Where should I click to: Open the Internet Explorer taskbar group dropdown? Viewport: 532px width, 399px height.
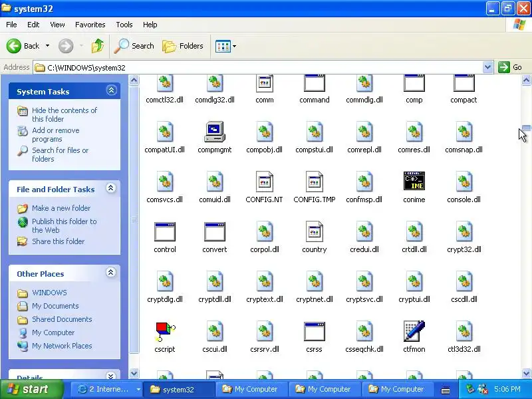pos(138,389)
